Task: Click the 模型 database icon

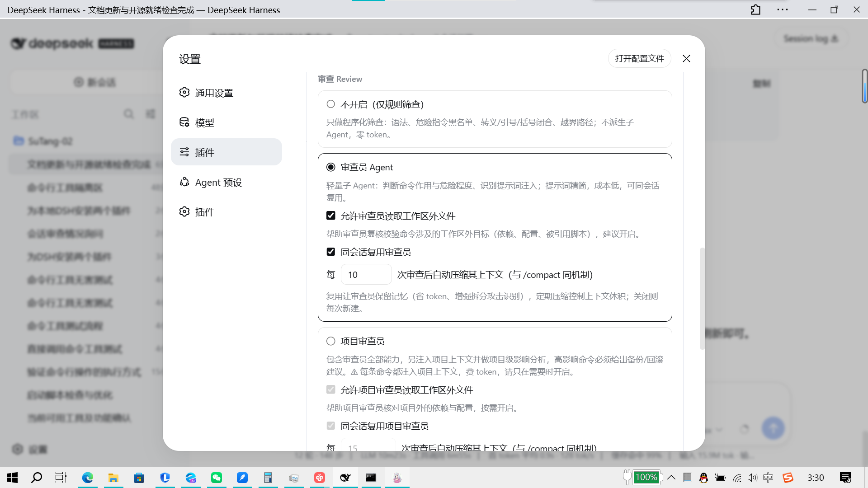Action: (x=184, y=122)
